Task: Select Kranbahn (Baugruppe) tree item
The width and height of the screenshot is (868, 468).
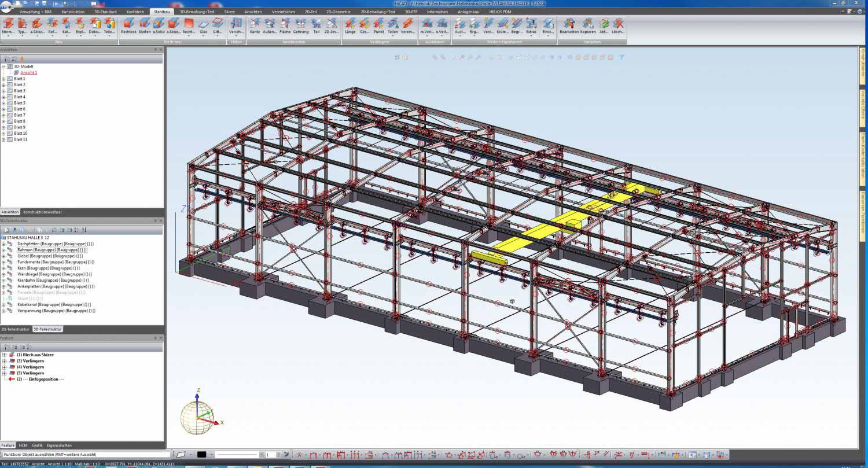Action: 53,280
